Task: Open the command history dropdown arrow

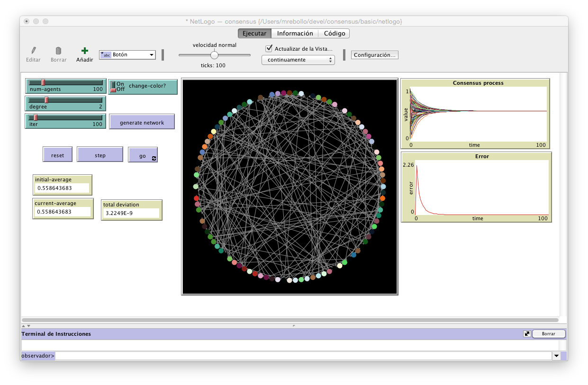Action: pyautogui.click(x=556, y=356)
